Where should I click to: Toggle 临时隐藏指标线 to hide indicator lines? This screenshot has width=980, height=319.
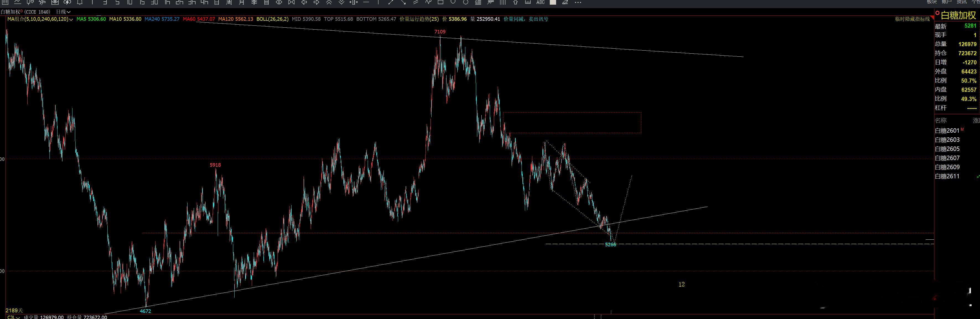pos(912,19)
